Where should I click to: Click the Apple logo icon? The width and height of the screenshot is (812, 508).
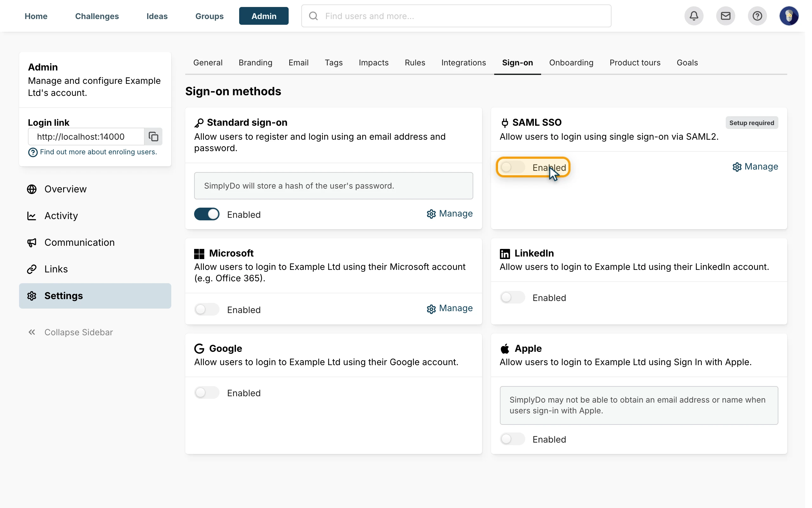(505, 349)
